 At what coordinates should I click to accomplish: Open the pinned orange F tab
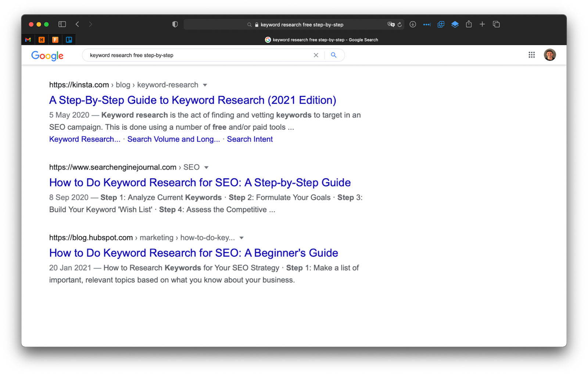coord(55,40)
